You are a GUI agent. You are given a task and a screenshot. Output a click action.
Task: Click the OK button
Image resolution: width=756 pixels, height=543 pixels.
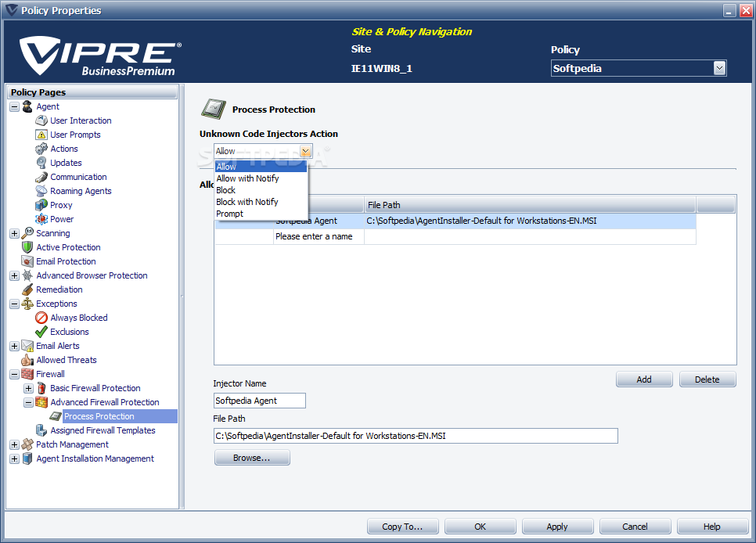[x=481, y=527]
